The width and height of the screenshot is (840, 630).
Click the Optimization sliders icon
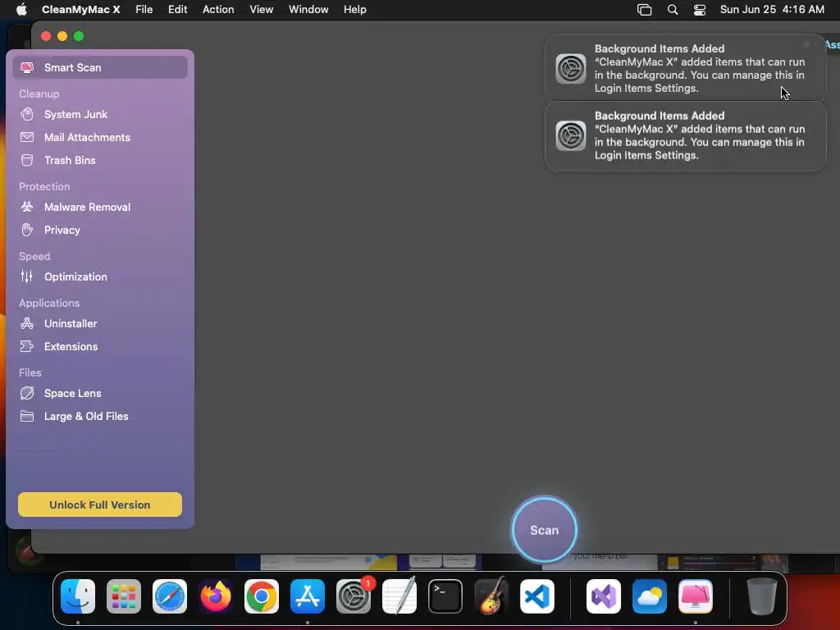pos(27,276)
